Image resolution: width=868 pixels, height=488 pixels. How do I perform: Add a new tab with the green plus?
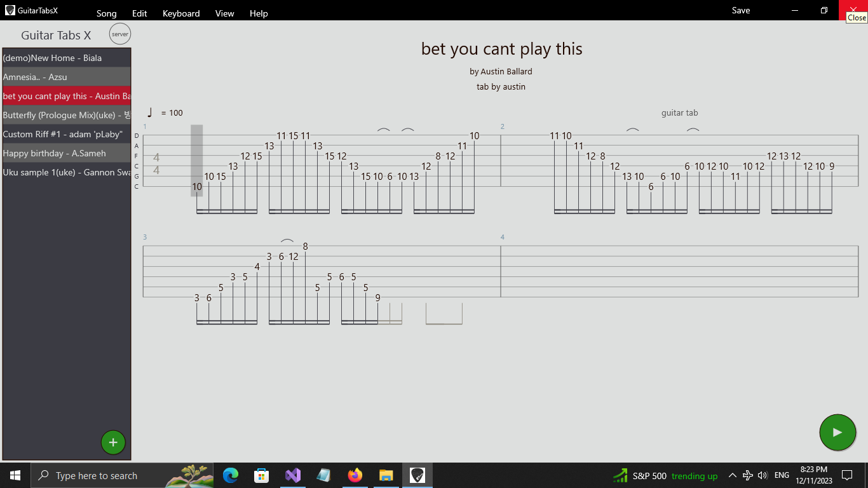(113, 442)
